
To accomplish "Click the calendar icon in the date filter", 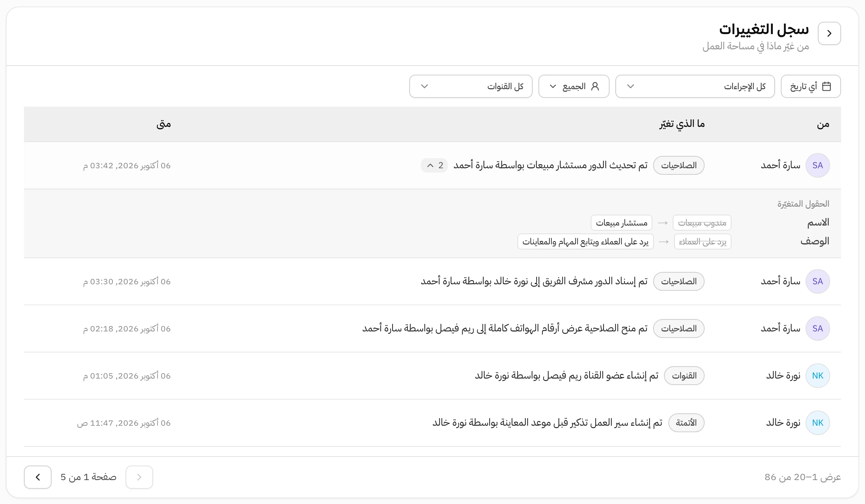I will tap(827, 86).
